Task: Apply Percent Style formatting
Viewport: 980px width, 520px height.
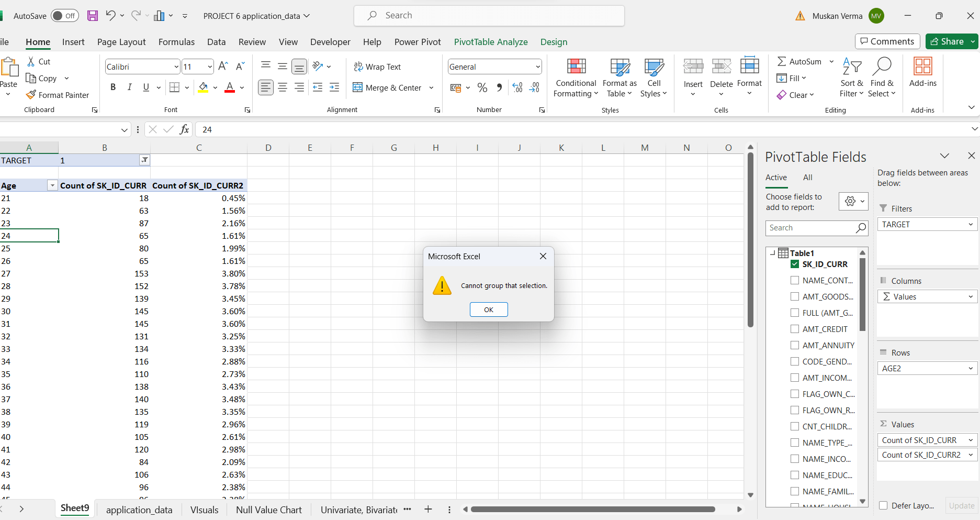Action: coord(482,87)
